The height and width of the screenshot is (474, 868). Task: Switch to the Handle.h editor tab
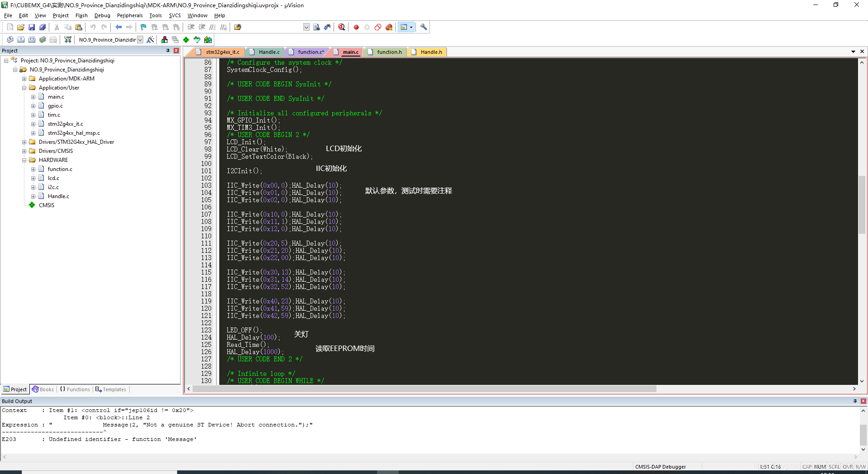[x=428, y=52]
